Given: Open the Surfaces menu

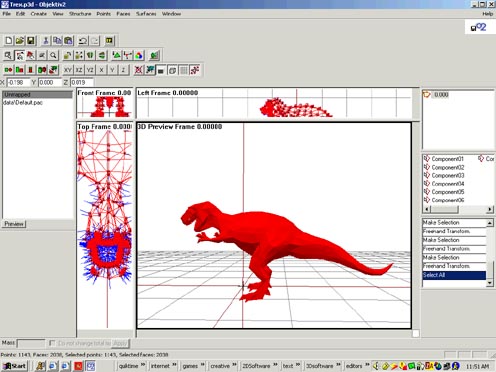Looking at the screenshot, I should click(x=146, y=14).
